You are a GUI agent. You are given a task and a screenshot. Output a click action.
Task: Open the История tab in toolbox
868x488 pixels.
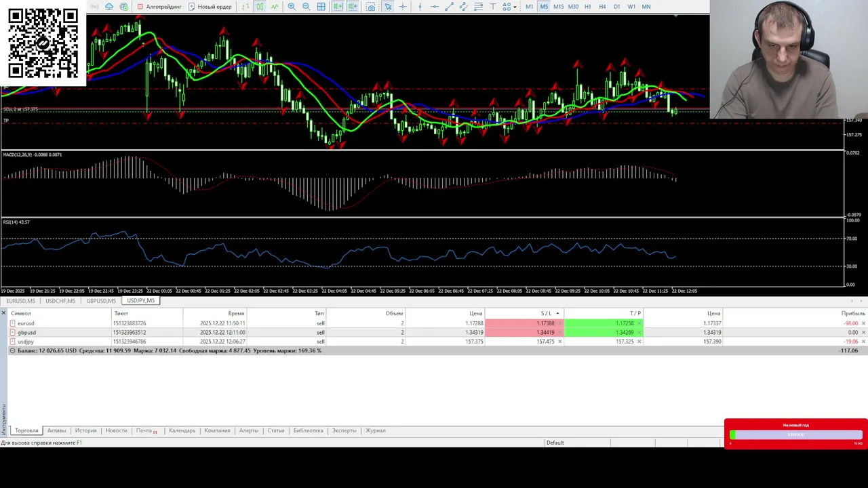click(85, 431)
